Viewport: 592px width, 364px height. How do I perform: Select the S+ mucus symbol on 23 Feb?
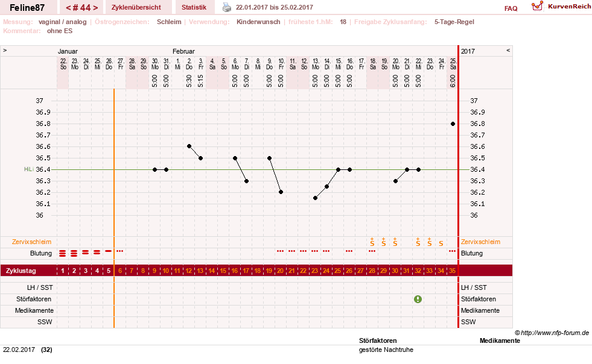pyautogui.click(x=429, y=242)
